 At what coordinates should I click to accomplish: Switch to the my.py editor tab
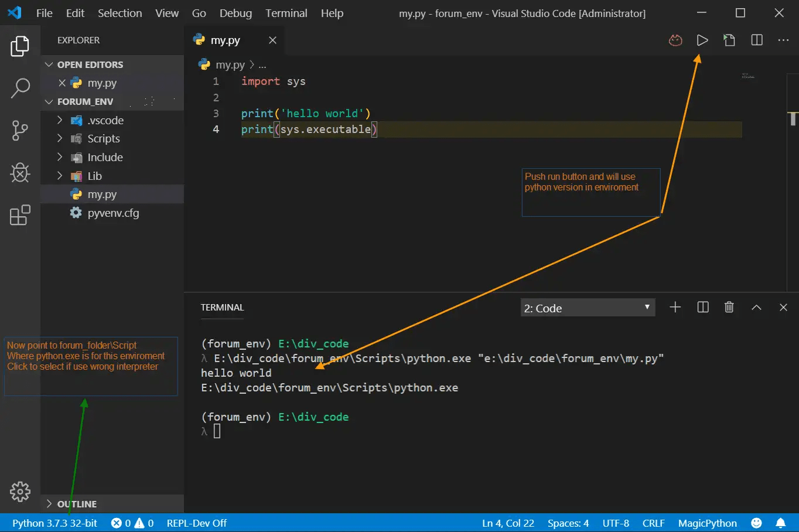click(224, 40)
